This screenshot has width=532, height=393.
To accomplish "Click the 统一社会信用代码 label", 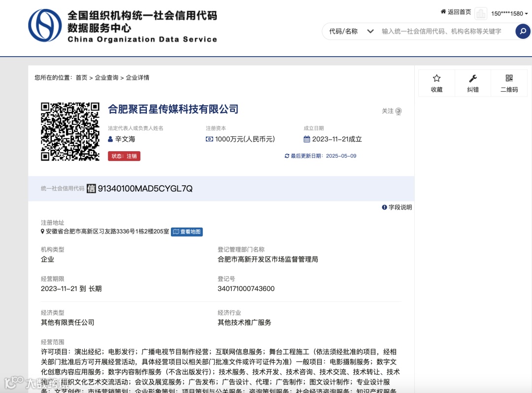I will [x=63, y=189].
